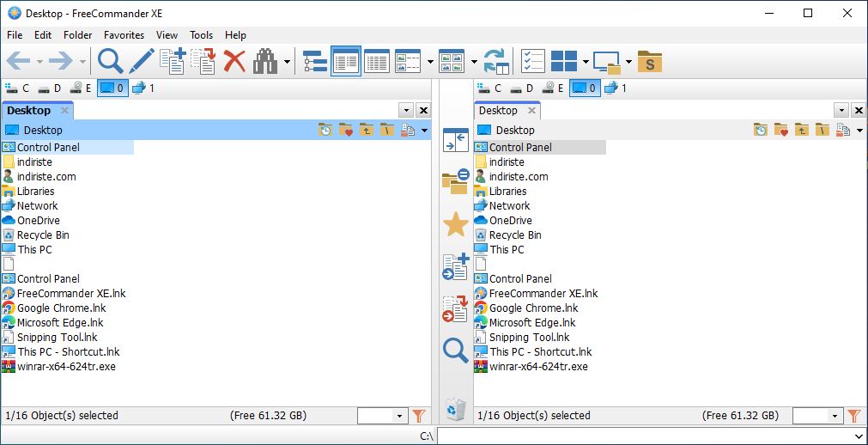Click left panel history folder icon
The width and height of the screenshot is (868, 445).
pos(325,131)
